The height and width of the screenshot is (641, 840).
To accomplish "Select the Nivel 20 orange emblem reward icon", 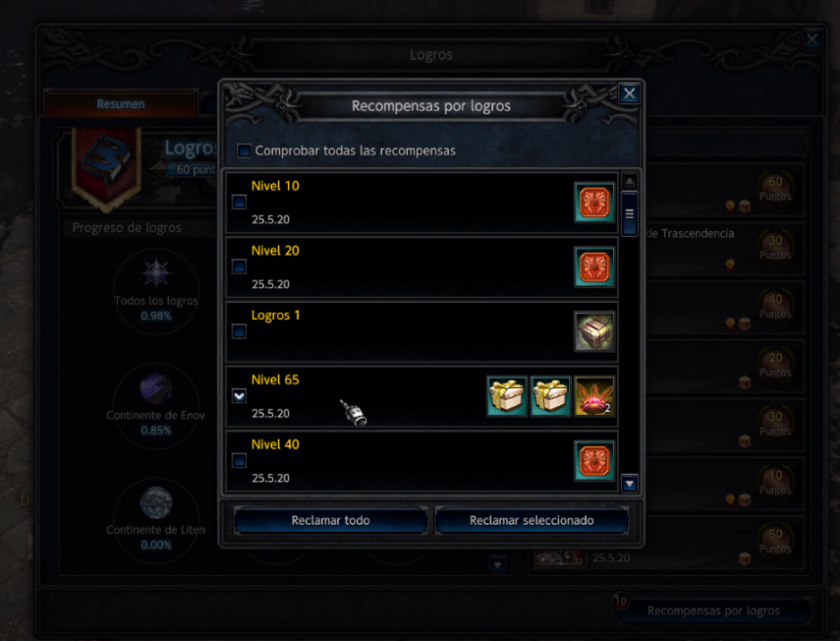I will click(594, 266).
